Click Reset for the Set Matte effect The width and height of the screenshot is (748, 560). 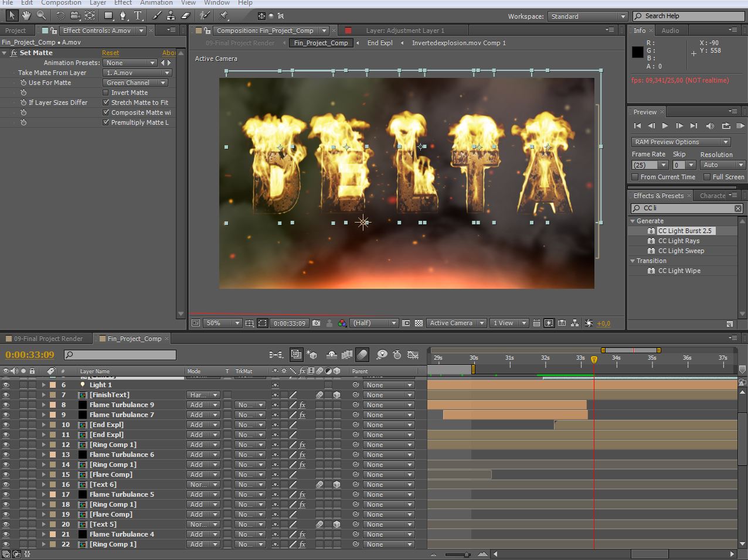(110, 53)
